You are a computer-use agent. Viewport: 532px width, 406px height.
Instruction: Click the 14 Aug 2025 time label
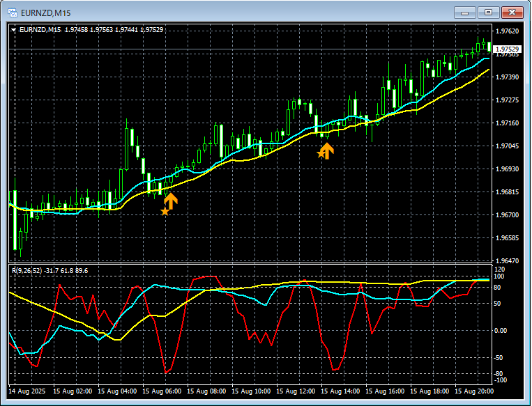(26, 391)
